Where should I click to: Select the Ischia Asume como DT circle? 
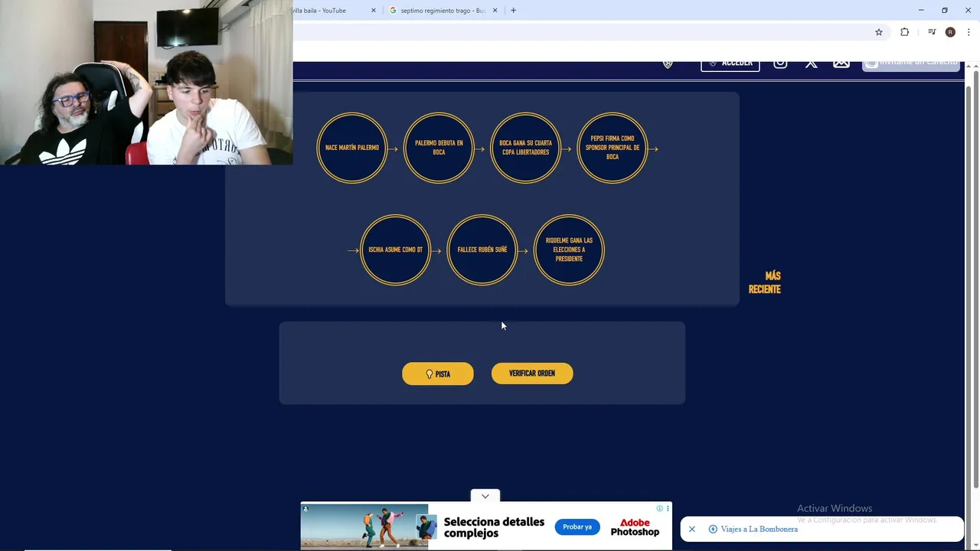[396, 249]
